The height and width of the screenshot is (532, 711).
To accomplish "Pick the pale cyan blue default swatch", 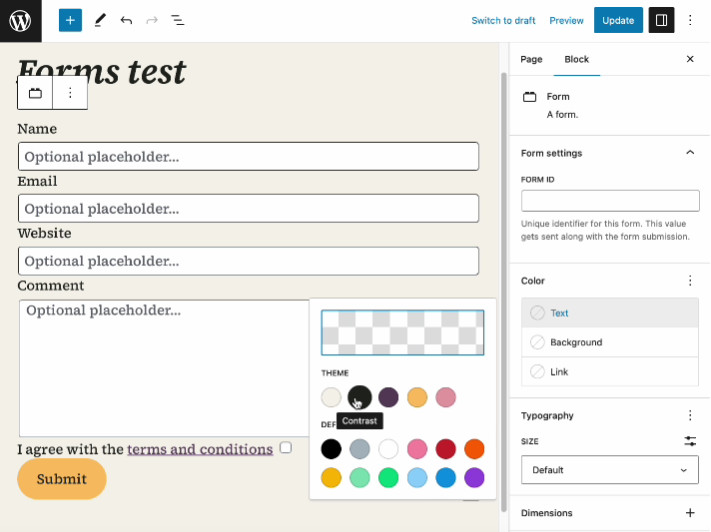I will (417, 478).
